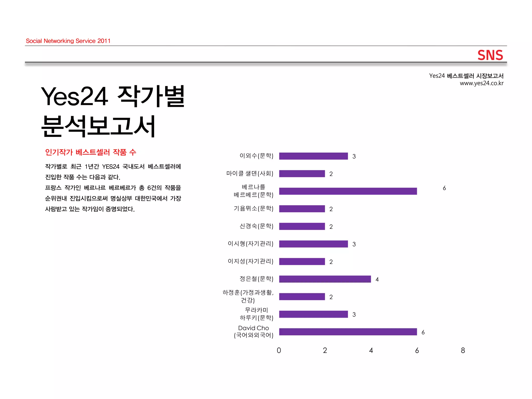Select the purple bar for 마이클 샐덴(사회)
The height and width of the screenshot is (399, 532).
pyautogui.click(x=302, y=174)
